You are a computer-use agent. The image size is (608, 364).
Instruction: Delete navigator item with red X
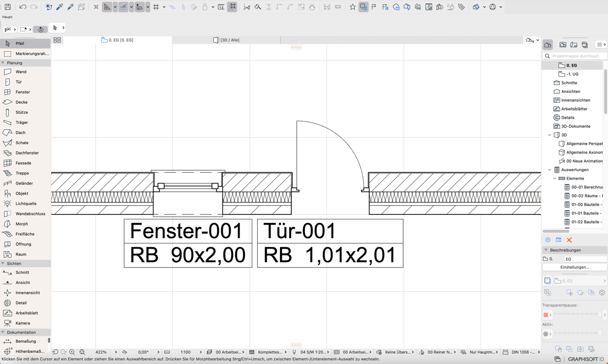[570, 240]
